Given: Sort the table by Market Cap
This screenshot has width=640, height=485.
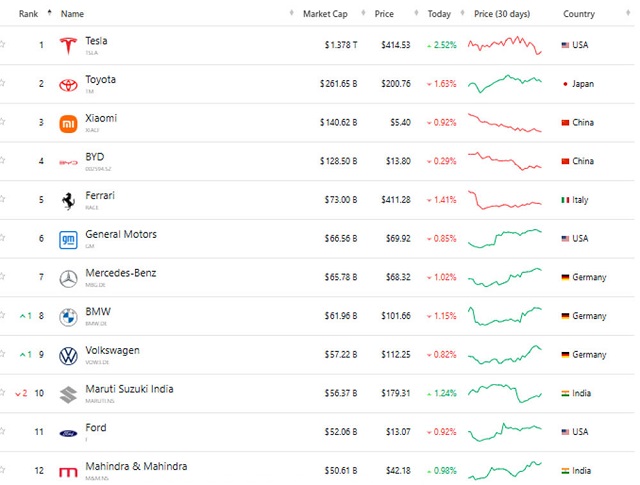Looking at the screenshot, I should pos(324,14).
